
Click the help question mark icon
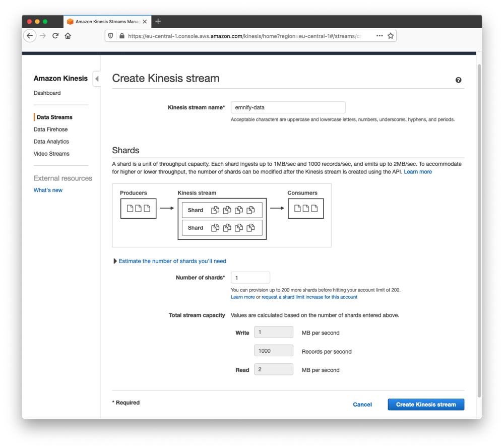[458, 80]
